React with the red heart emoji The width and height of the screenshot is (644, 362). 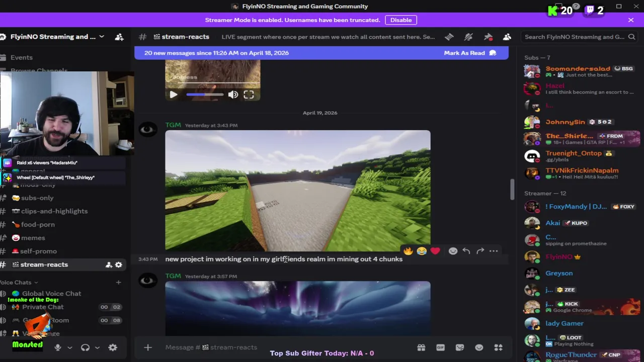pyautogui.click(x=435, y=251)
